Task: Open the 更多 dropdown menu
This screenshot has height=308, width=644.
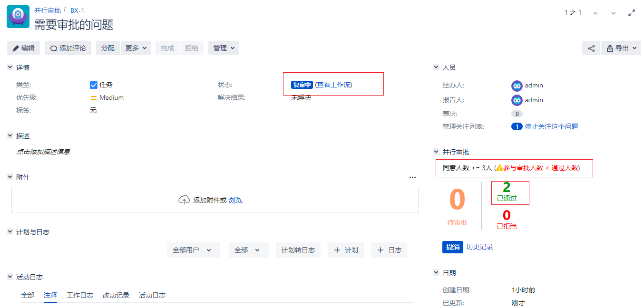Action: click(x=136, y=48)
